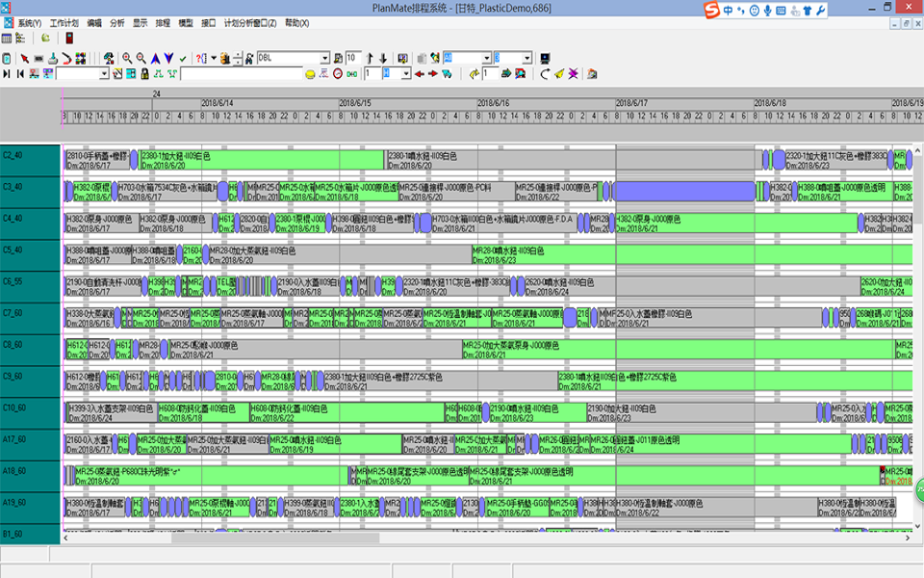
Task: Click the red right arrow icon
Action: [433, 74]
